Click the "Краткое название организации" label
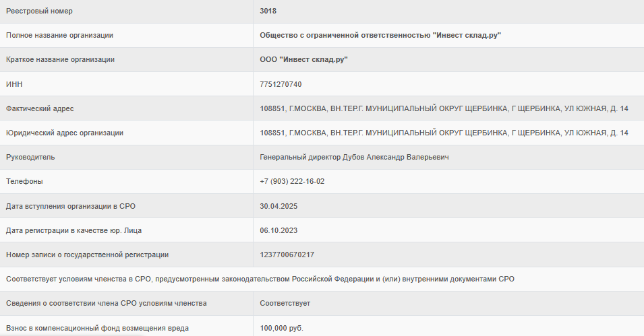This screenshot has width=644, height=336. pyautogui.click(x=60, y=59)
